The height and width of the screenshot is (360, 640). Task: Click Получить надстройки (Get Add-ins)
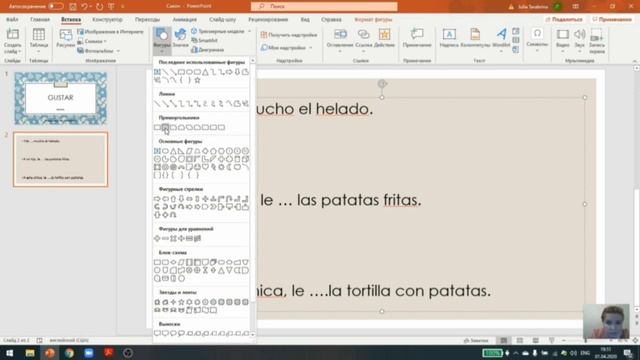click(289, 35)
